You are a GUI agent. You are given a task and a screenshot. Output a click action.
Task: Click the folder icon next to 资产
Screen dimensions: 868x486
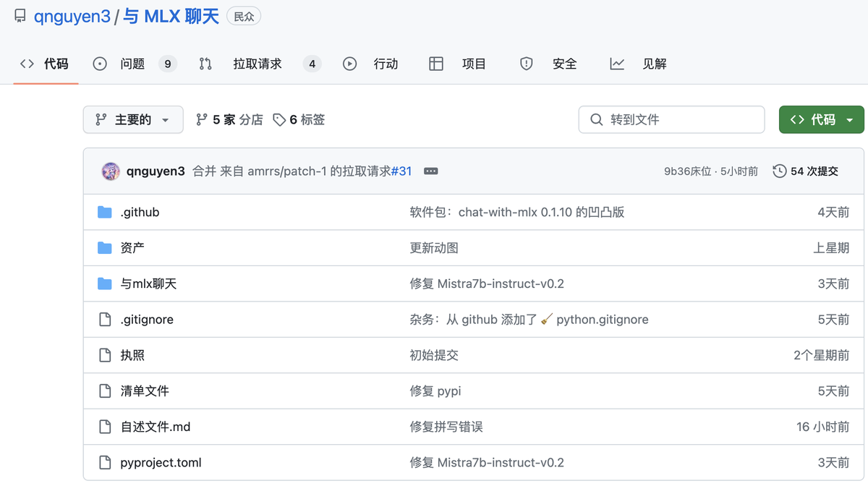105,248
